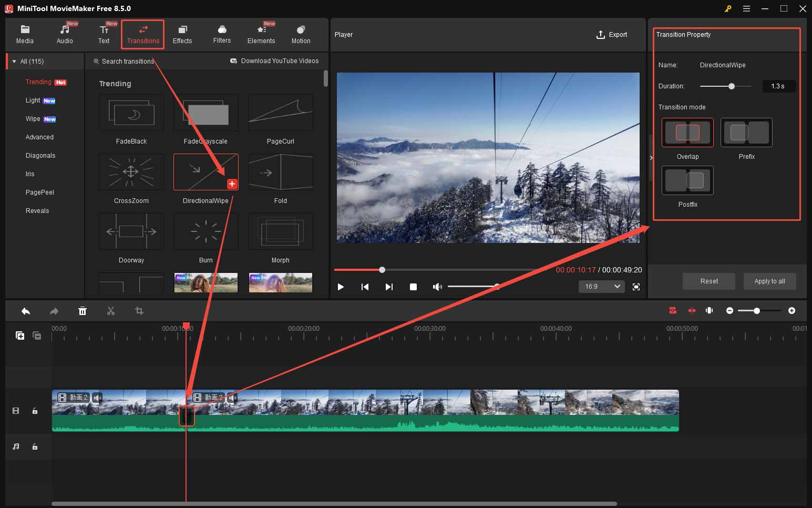Click the Split (scissors) tool
This screenshot has height=508, width=812.
click(111, 311)
